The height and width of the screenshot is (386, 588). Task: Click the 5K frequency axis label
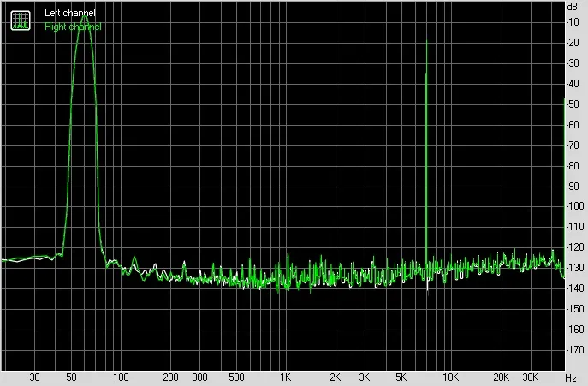401,377
